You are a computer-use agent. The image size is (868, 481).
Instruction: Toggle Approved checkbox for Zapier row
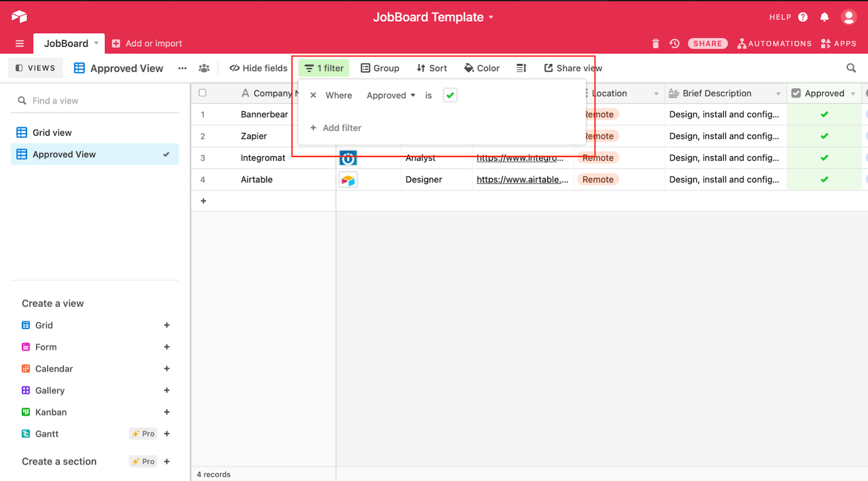(x=824, y=136)
